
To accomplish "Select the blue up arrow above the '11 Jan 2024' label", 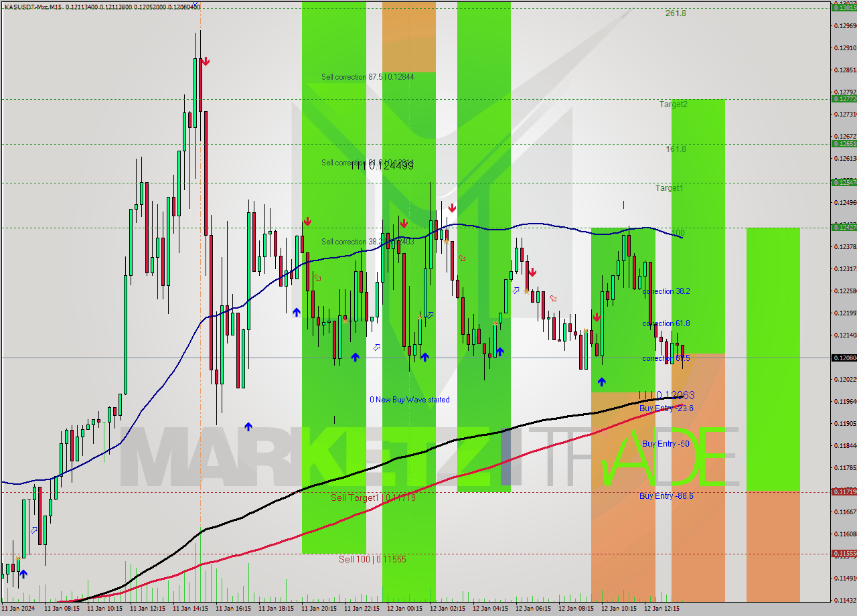I will 23,574.
